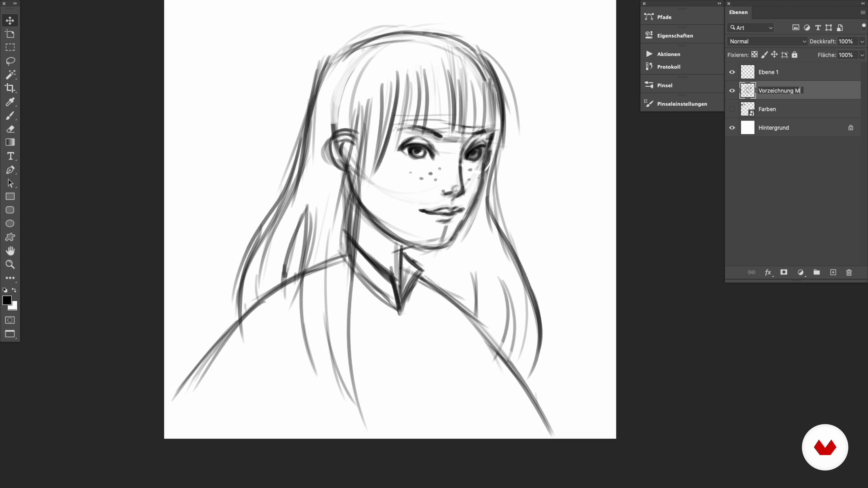The height and width of the screenshot is (488, 868).
Task: Select the Custom Shape tool
Action: [x=10, y=237]
